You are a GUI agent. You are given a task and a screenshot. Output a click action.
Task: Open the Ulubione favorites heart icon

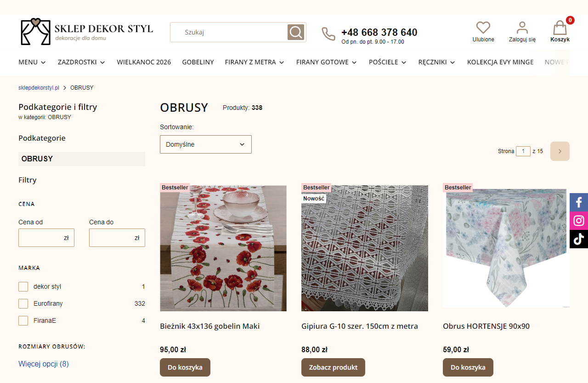[x=483, y=28]
